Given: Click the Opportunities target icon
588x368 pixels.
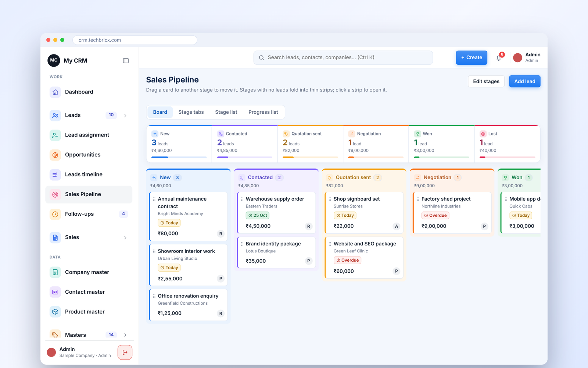Looking at the screenshot, I should click(55, 155).
